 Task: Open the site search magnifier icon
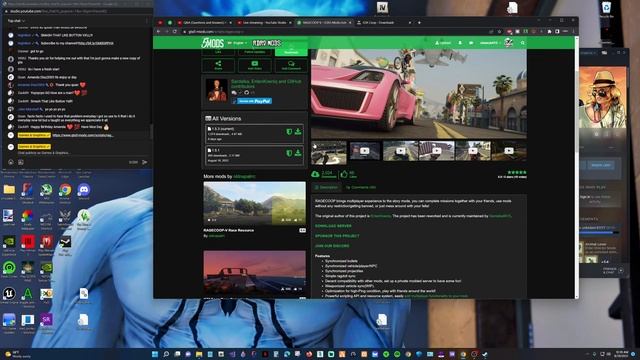(x=522, y=42)
